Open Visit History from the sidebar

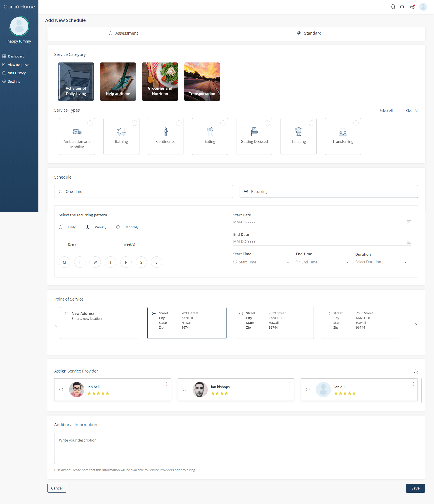(17, 73)
